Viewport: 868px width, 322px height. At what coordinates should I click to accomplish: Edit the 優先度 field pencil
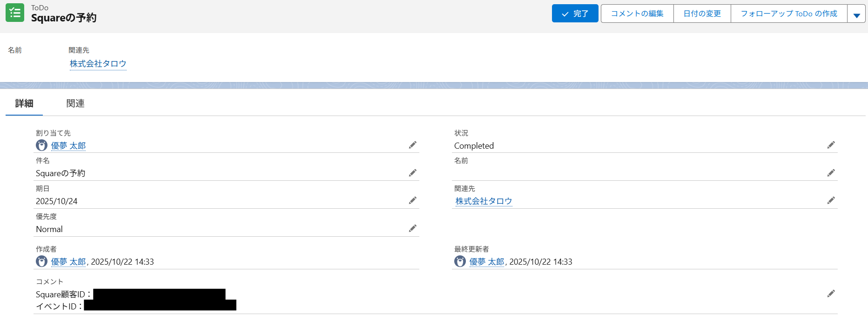click(412, 228)
